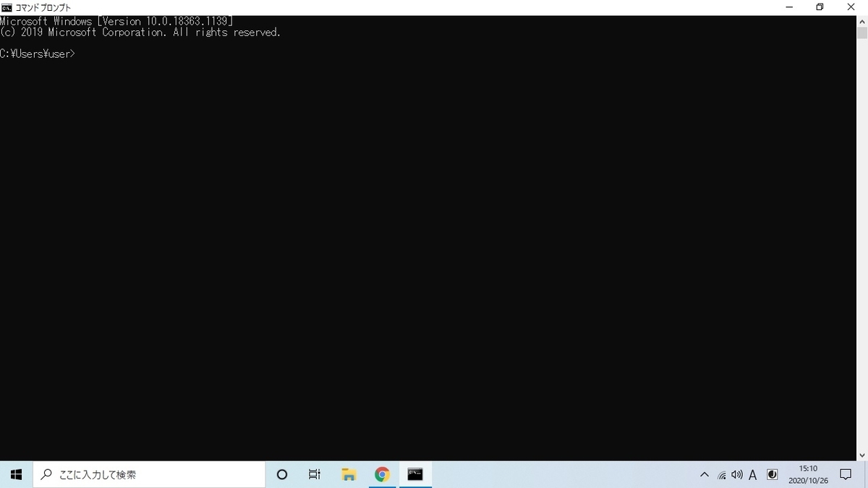Open the Windows Start menu
868x488 pixels.
pyautogui.click(x=16, y=474)
